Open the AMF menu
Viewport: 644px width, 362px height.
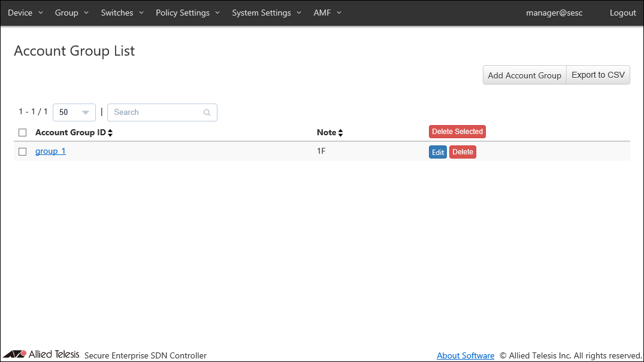tap(327, 13)
